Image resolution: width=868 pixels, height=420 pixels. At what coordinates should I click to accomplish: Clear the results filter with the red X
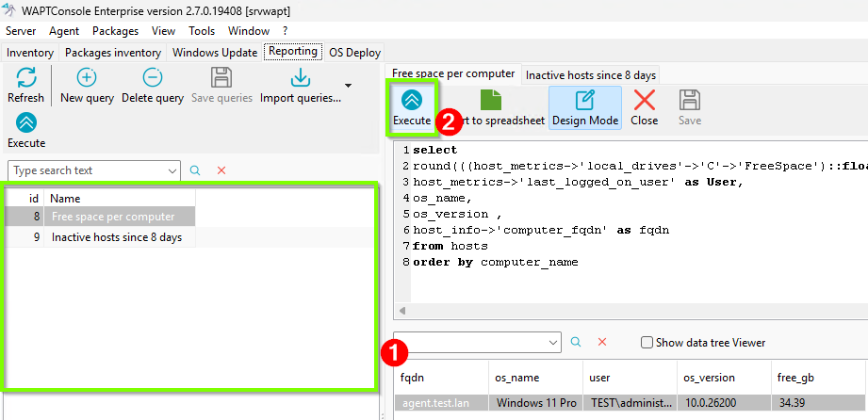click(602, 342)
